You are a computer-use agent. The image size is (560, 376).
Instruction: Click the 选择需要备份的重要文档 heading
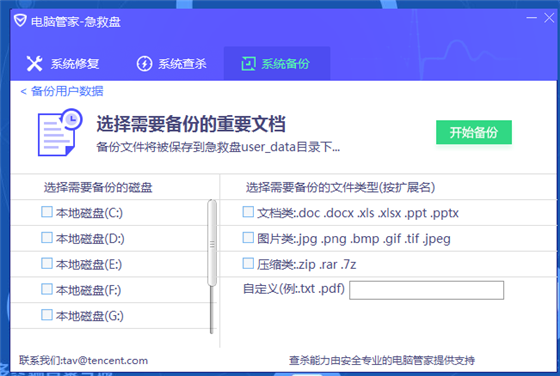click(x=191, y=124)
